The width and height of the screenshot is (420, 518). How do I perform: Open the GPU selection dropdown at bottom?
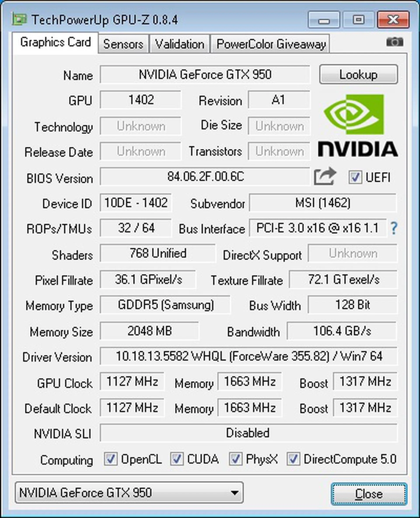129,493
